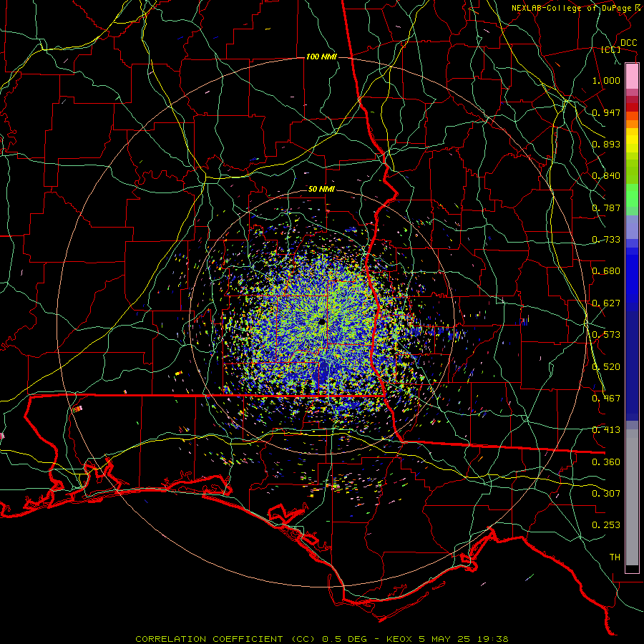Select the 0.947 legend value
This screenshot has width=644, height=644.
click(x=606, y=112)
